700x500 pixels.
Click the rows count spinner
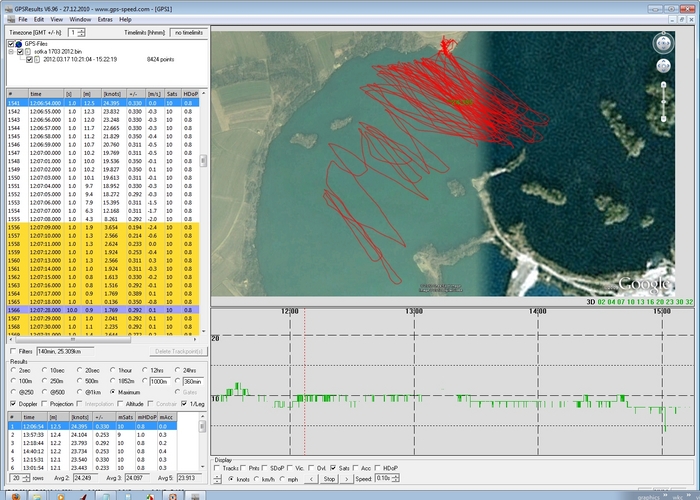pos(26,478)
